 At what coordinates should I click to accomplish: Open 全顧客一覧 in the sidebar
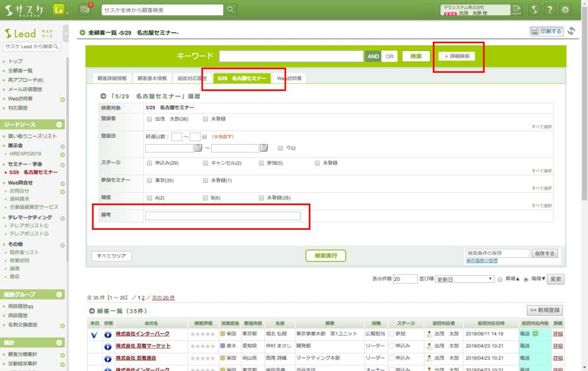pos(21,71)
